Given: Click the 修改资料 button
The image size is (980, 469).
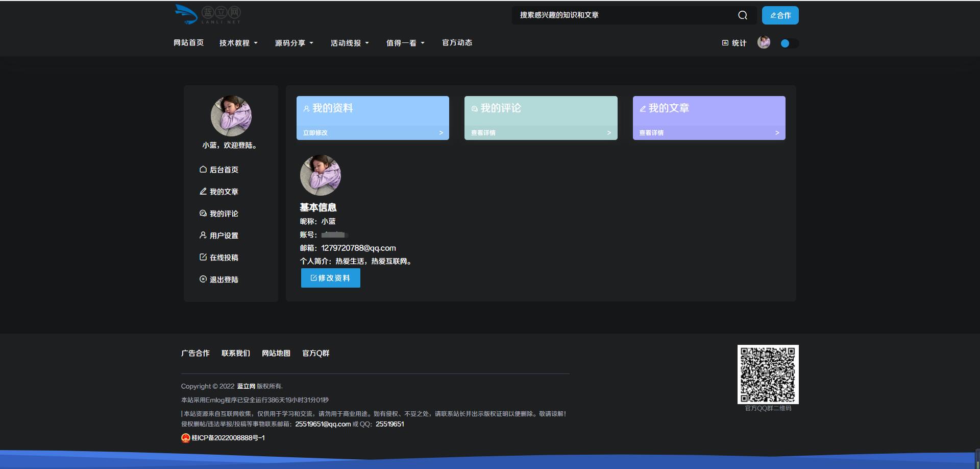Looking at the screenshot, I should 330,278.
